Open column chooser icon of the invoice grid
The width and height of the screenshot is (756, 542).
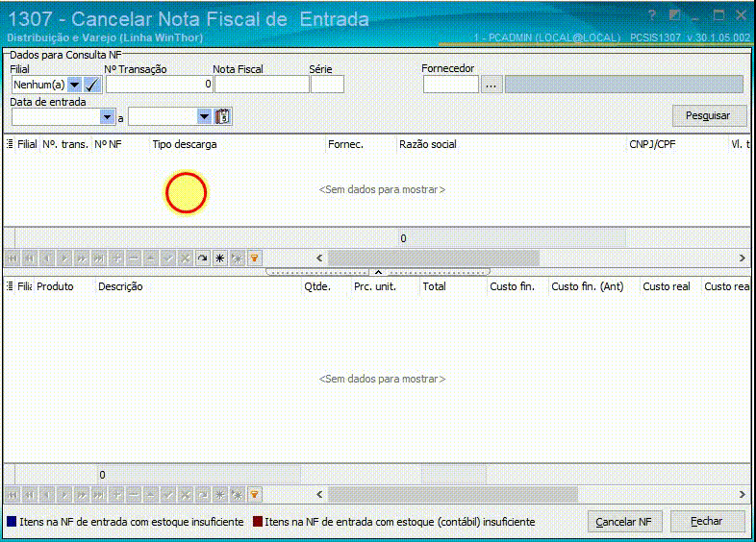coord(10,144)
